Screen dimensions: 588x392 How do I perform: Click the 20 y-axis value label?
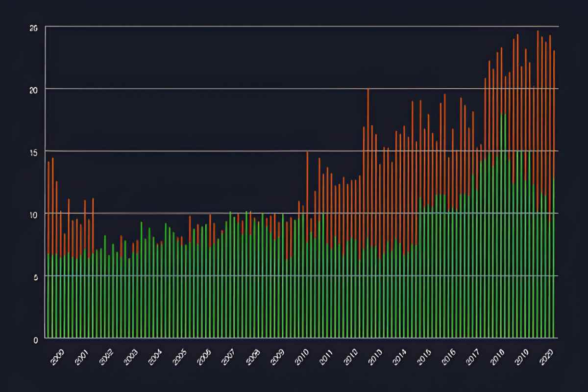point(34,90)
